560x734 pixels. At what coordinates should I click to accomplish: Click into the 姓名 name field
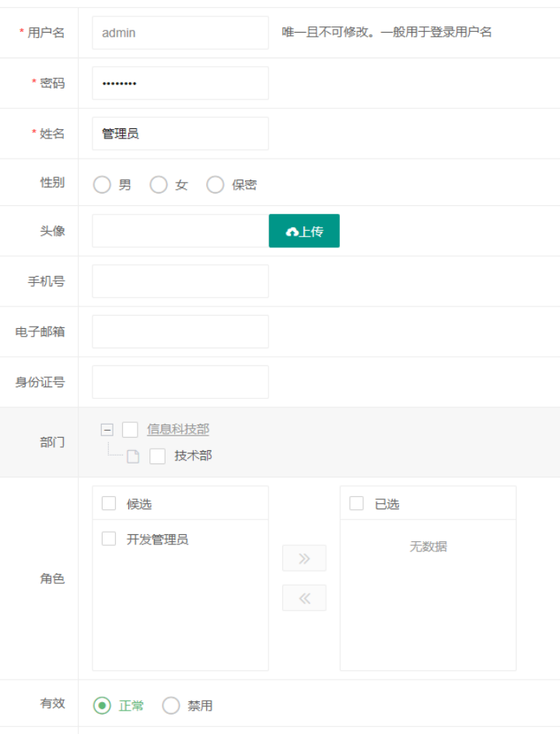click(x=180, y=134)
